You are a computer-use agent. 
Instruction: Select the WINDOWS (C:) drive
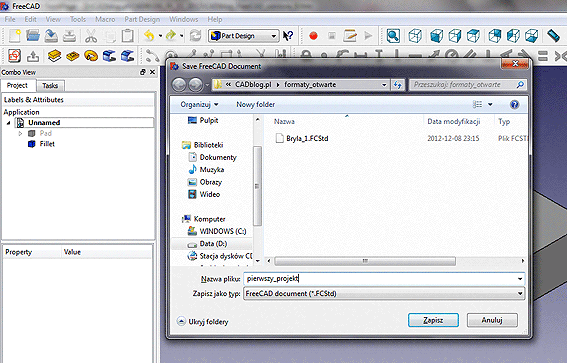[x=217, y=231]
